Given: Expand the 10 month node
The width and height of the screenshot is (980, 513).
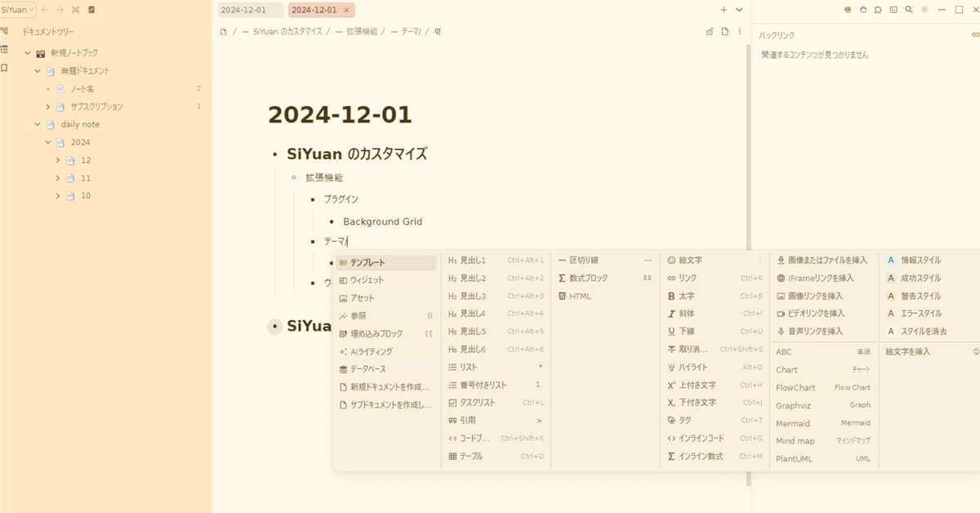Looking at the screenshot, I should (x=58, y=196).
